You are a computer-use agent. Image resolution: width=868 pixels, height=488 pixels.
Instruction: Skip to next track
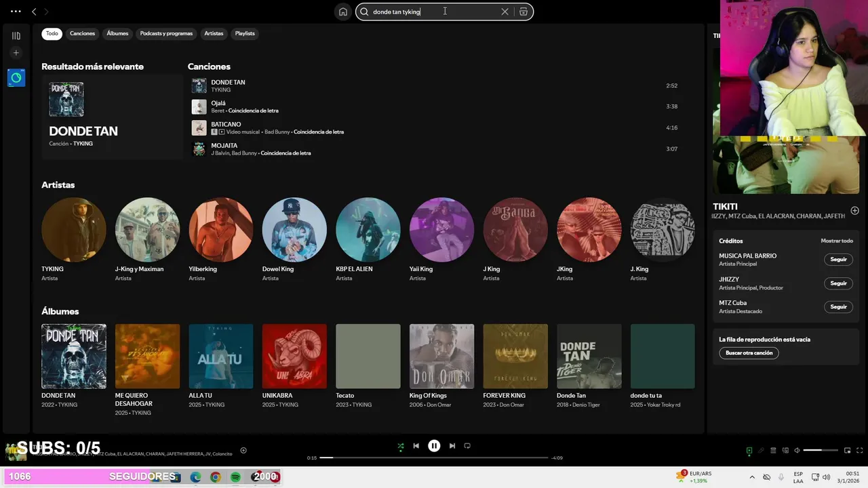452,446
